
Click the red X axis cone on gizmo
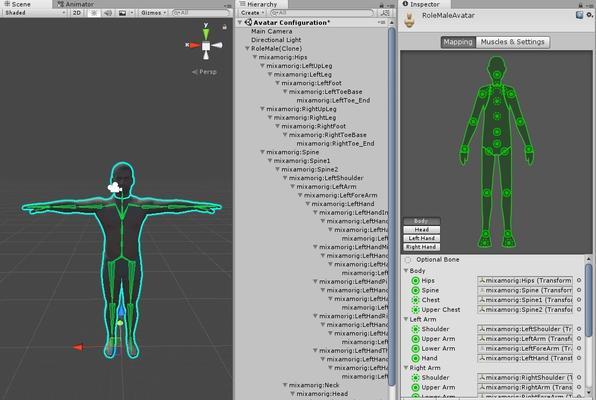(194, 45)
